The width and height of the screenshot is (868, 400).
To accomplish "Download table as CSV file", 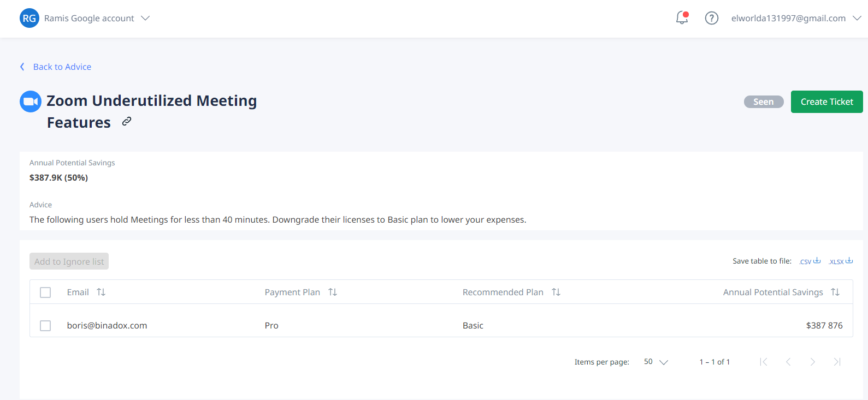I will coord(810,261).
